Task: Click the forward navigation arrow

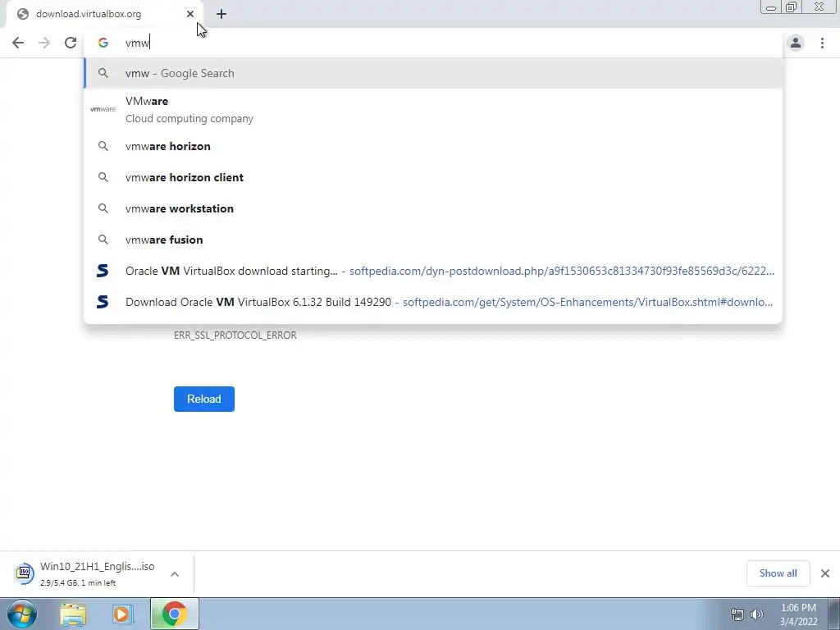Action: (x=44, y=43)
